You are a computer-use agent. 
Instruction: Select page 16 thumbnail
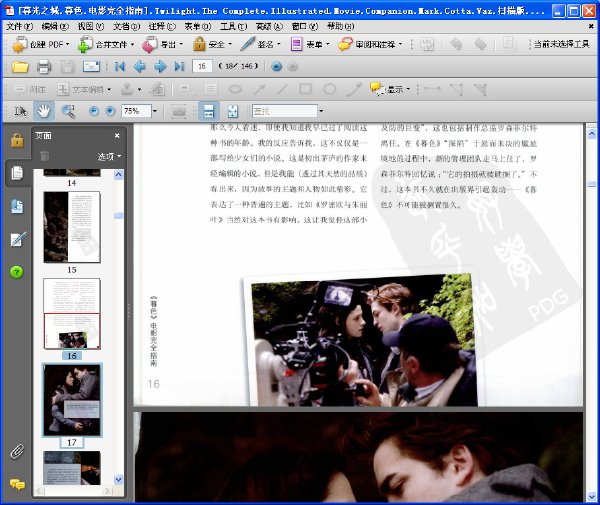click(x=72, y=314)
